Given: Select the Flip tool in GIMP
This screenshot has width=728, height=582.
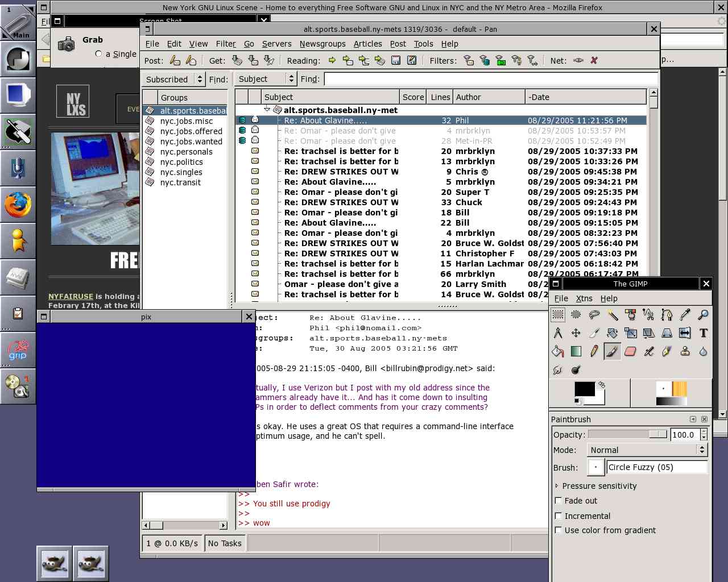Looking at the screenshot, I should click(685, 333).
